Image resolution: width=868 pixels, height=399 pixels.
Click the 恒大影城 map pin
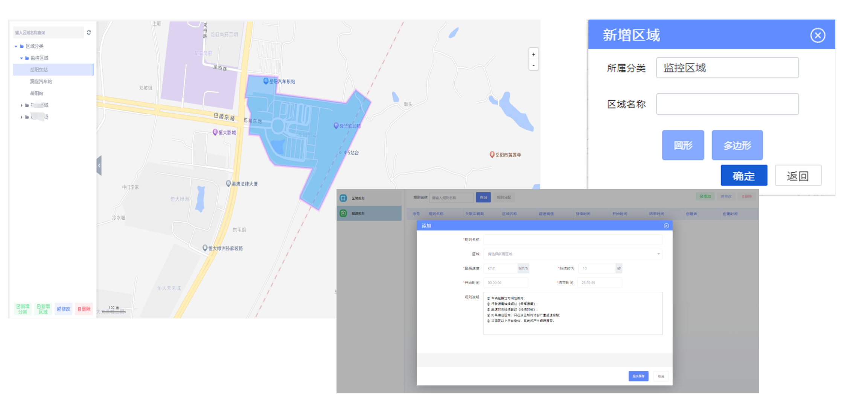click(215, 132)
